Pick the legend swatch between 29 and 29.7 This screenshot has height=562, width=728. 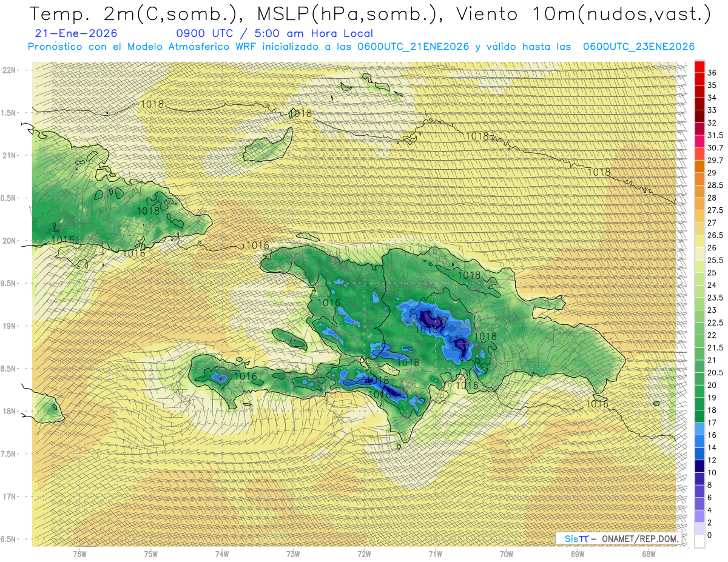(699, 166)
